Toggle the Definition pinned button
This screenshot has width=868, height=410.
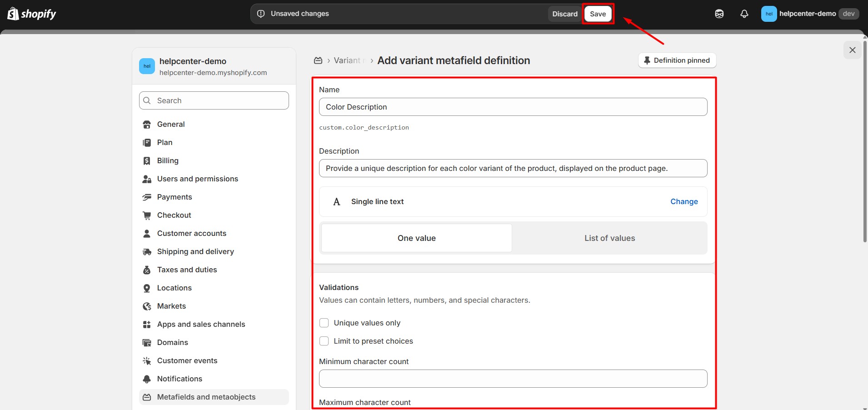[x=677, y=60]
